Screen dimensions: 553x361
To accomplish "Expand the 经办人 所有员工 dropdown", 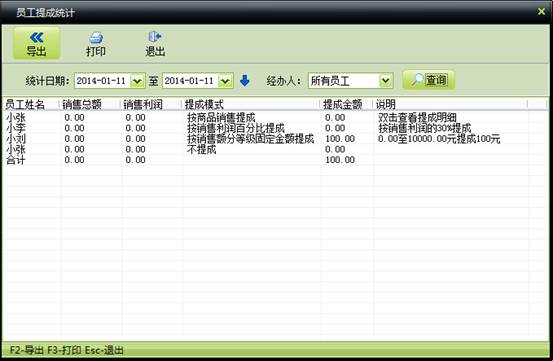I will [386, 81].
